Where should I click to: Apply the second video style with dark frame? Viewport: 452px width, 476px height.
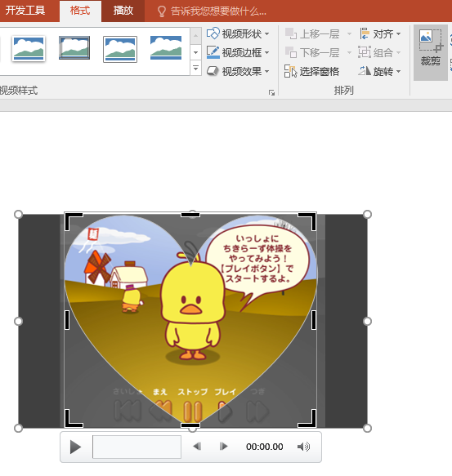74,47
